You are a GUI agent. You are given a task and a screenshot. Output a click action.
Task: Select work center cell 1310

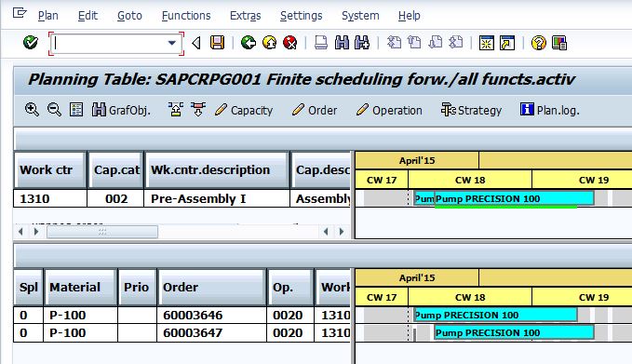point(50,198)
